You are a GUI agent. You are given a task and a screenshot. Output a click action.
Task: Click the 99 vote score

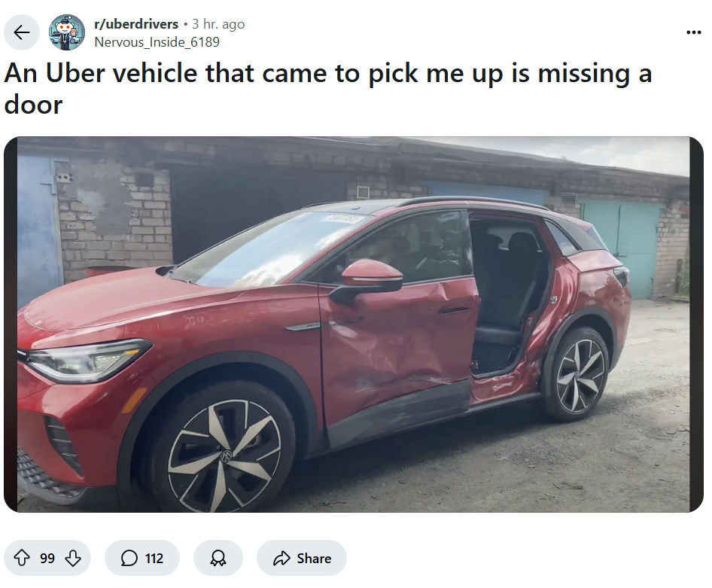pos(47,558)
